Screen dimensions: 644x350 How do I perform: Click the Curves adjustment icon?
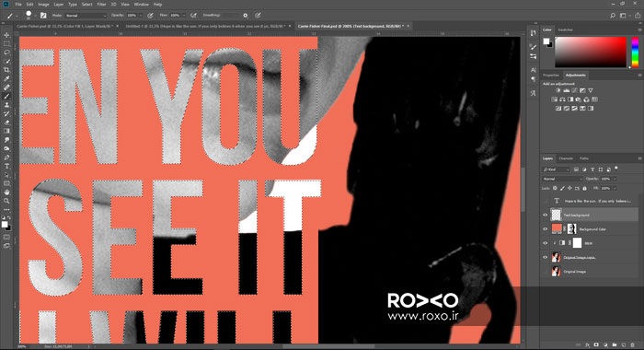coord(574,90)
